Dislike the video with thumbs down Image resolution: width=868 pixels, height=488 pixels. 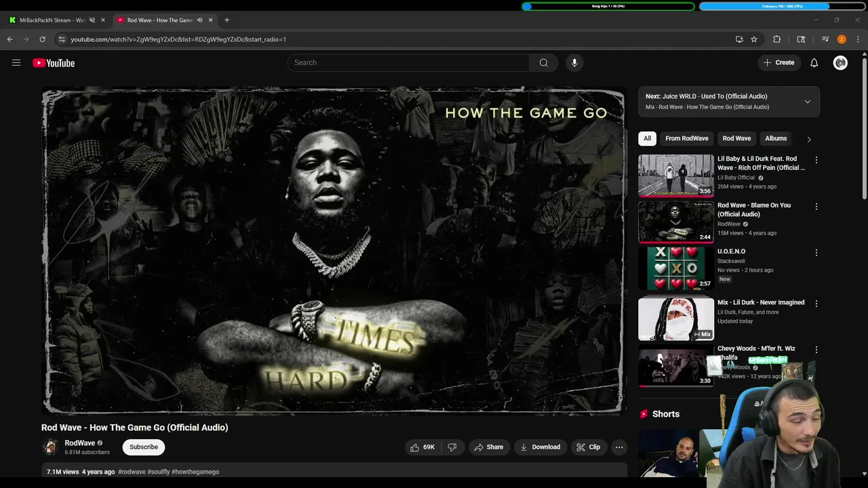click(452, 447)
